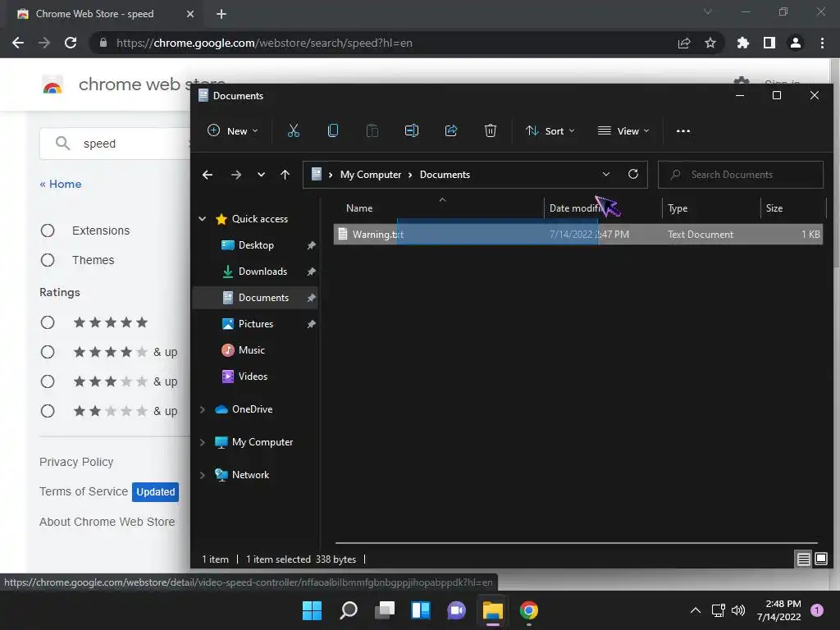Open Chrome three-dot menu
The image size is (840, 630).
[822, 43]
